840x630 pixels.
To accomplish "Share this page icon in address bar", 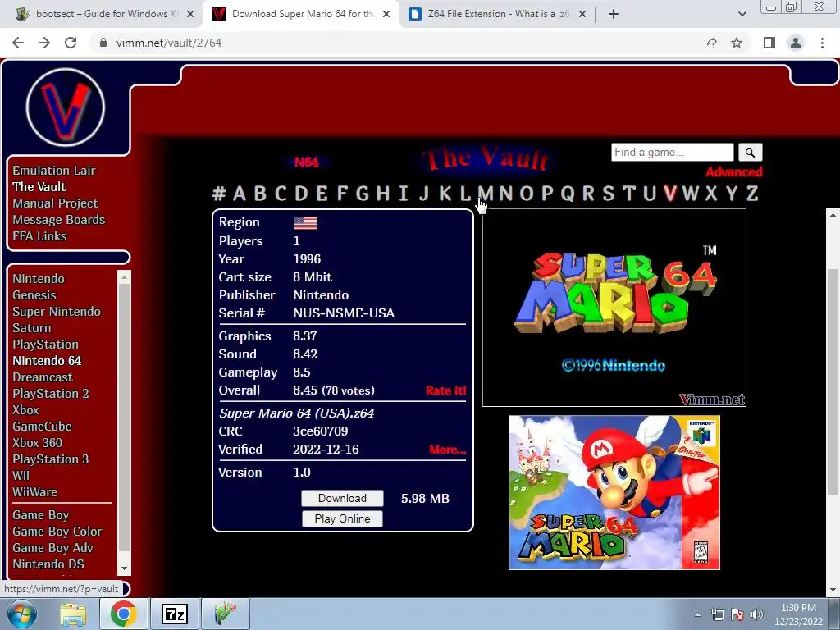I will (710, 43).
